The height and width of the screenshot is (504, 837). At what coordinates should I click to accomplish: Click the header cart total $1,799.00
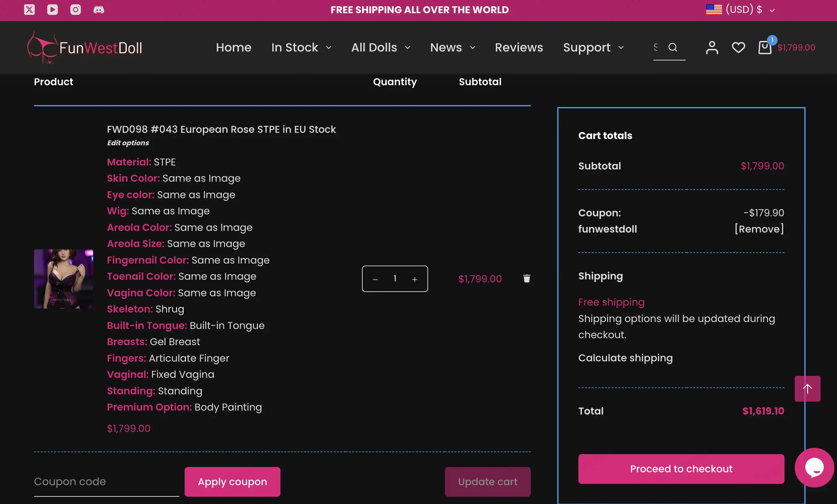click(x=796, y=48)
